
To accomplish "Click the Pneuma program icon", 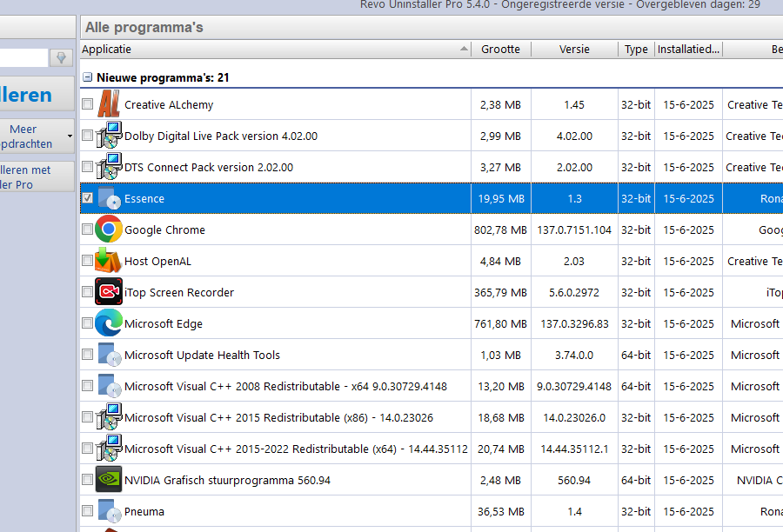I will [x=109, y=511].
